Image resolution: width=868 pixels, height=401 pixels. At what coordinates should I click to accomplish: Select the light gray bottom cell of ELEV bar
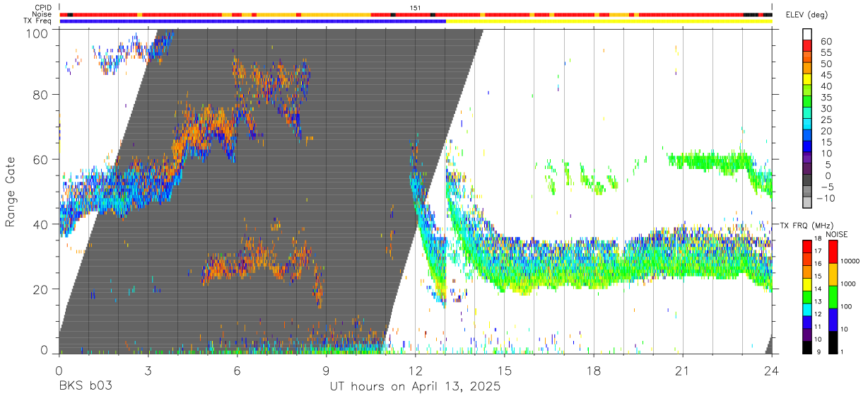[807, 203]
